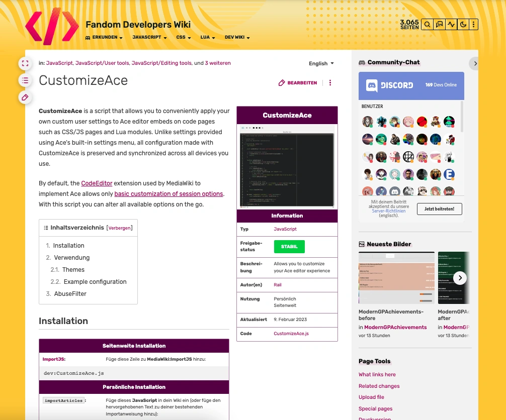This screenshot has height=420, width=506.
Task: Click Related changes
Action: pos(379,386)
